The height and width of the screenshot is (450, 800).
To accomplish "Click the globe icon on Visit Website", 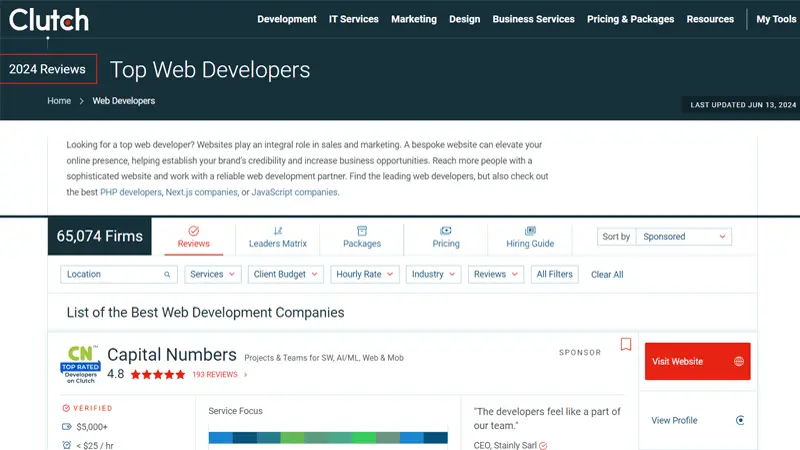I will [x=738, y=361].
